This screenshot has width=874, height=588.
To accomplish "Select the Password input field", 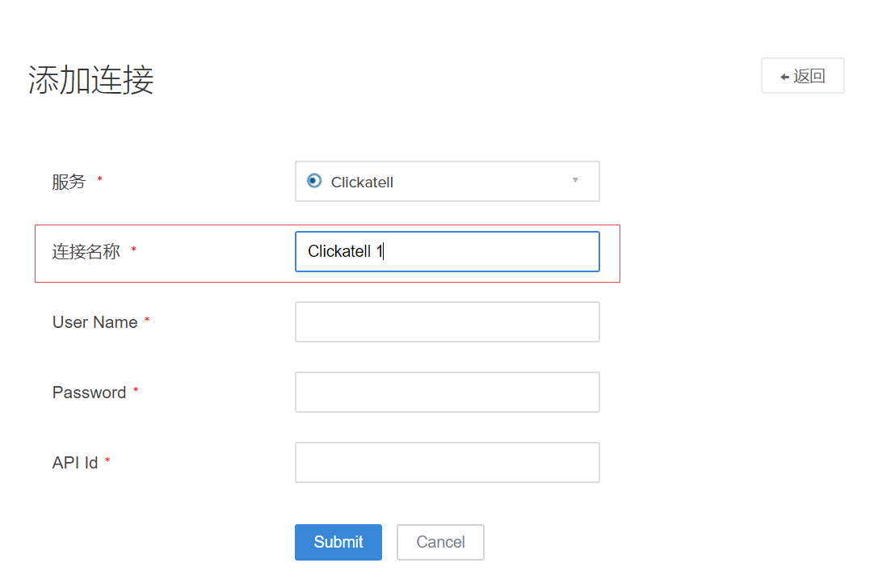I will [x=447, y=393].
